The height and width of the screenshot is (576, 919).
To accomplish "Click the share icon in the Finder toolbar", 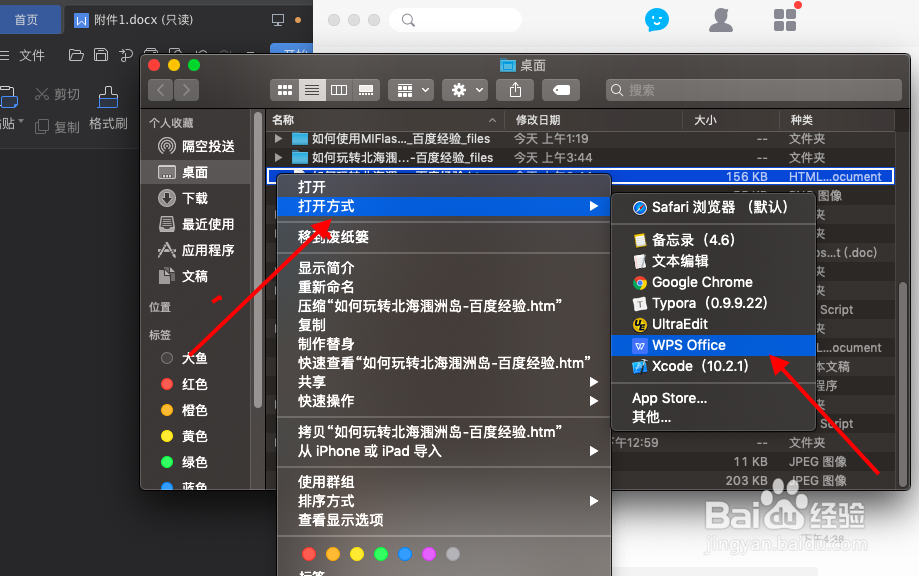I will point(515,89).
